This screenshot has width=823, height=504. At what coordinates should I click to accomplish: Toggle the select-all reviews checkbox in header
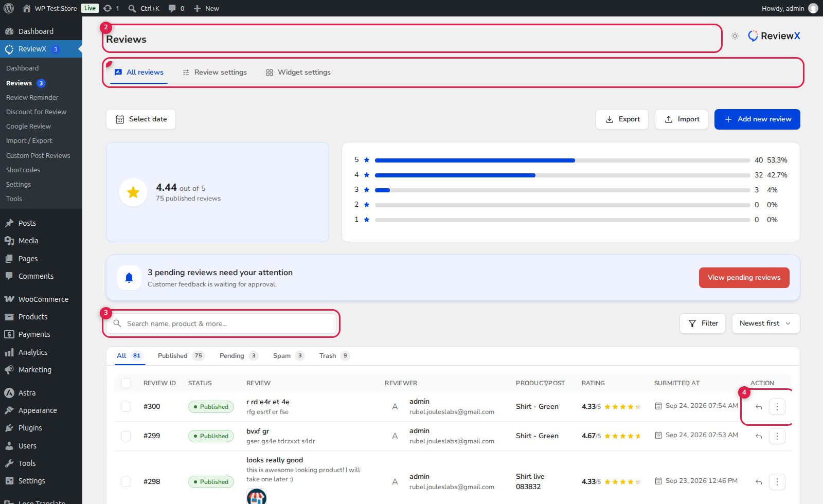pyautogui.click(x=126, y=383)
